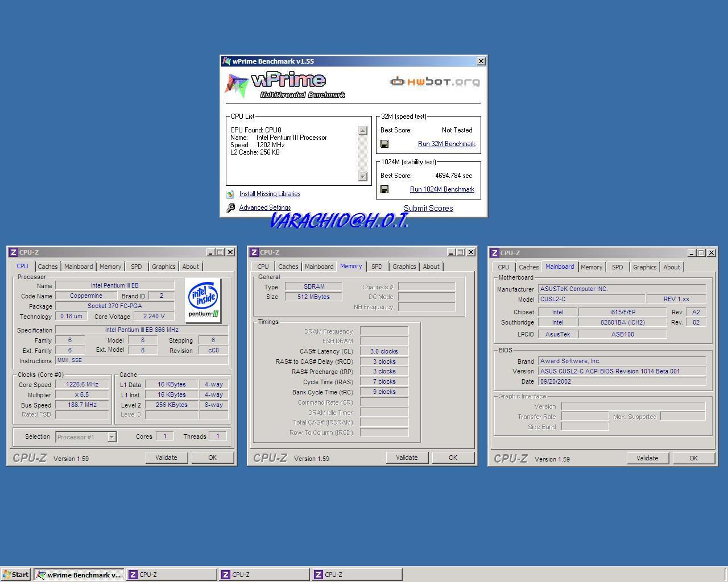Click the Intel Inside Pentium III logo
728x582 pixels.
[x=204, y=300]
